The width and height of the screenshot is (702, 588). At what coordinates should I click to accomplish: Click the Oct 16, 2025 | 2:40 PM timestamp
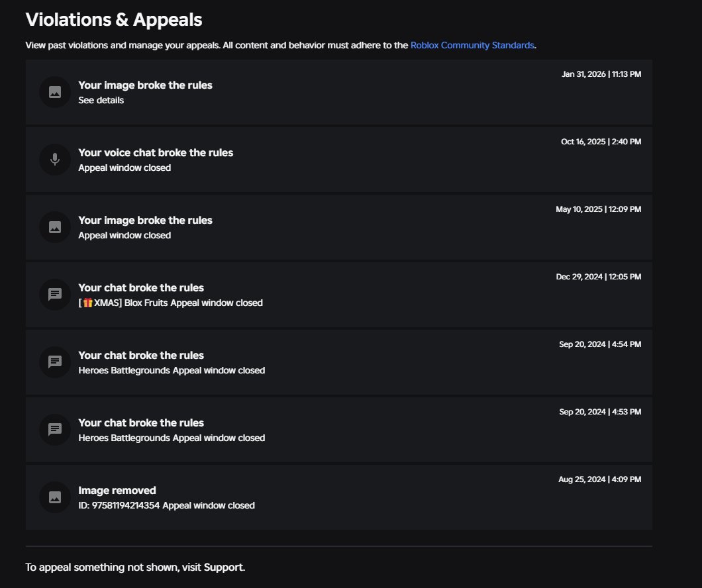pos(601,142)
